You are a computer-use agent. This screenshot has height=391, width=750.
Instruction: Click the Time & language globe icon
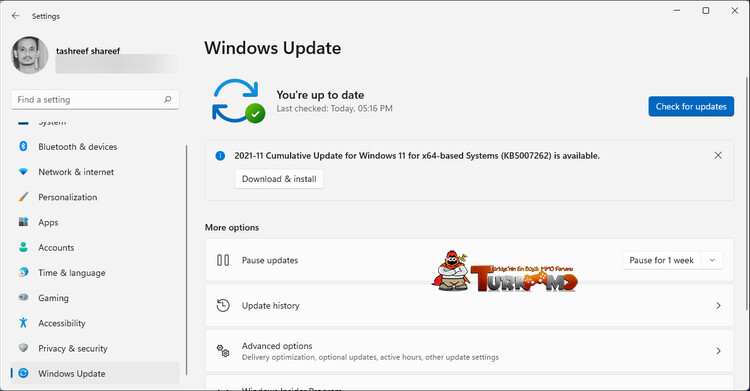coord(23,272)
